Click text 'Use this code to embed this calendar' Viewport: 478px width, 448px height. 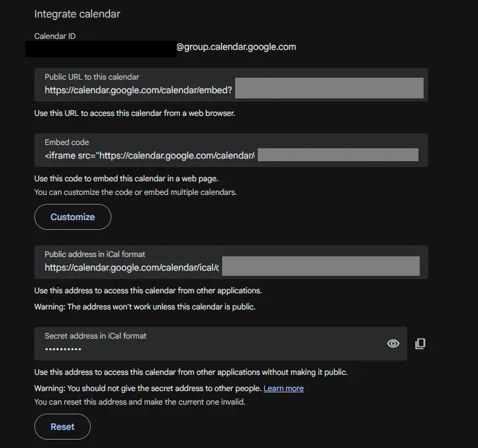[100, 178]
